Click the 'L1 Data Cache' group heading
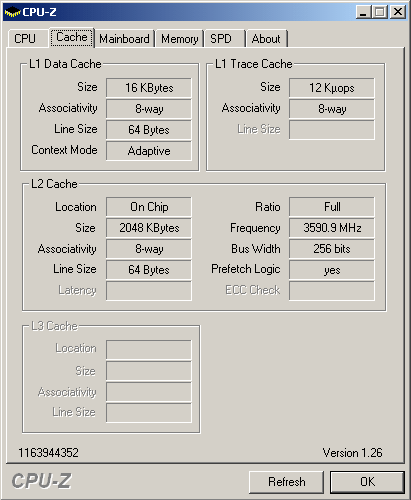This screenshot has width=411, height=500. pos(65,64)
